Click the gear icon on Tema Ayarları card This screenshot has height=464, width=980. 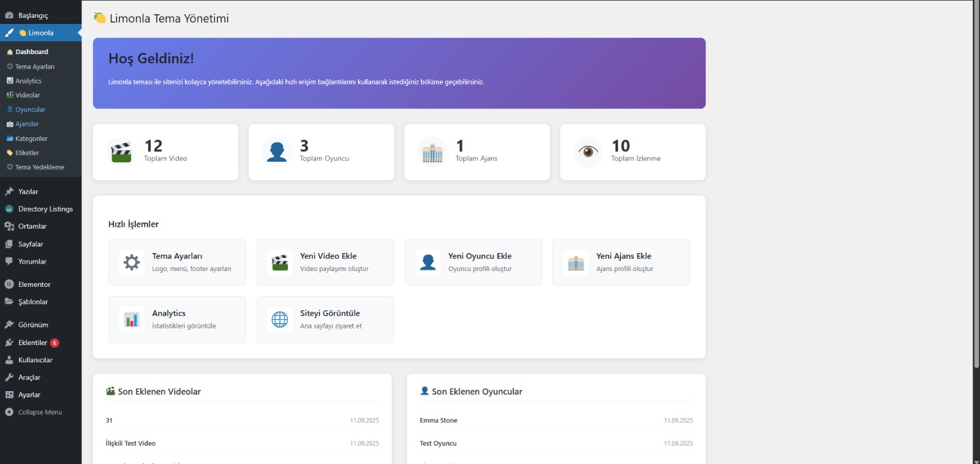point(132,262)
